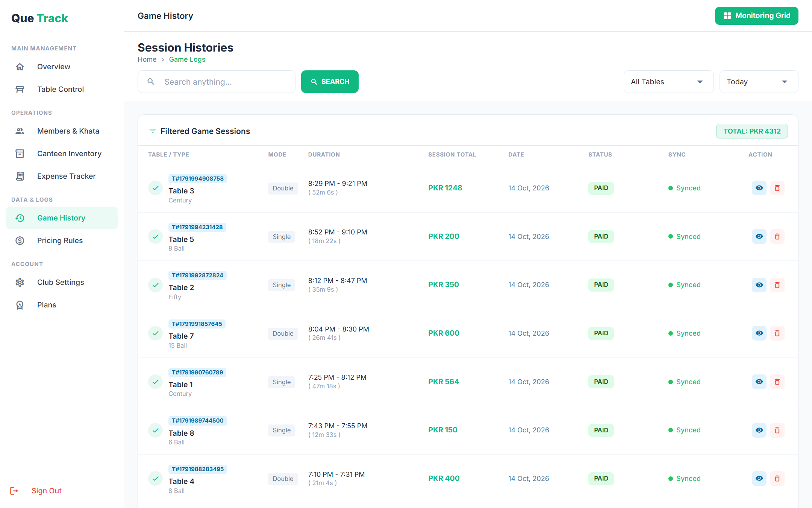
Task: Click the magnifier icon in search field
Action: [151, 81]
